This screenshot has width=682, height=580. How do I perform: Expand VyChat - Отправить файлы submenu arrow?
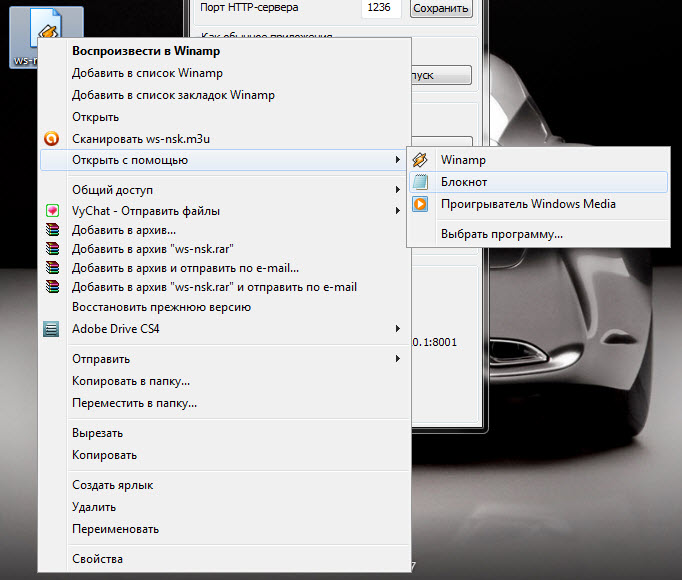(x=398, y=211)
